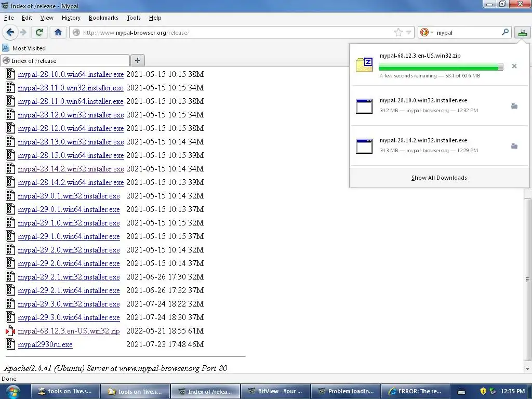Open the Tools menu

pyautogui.click(x=134, y=18)
